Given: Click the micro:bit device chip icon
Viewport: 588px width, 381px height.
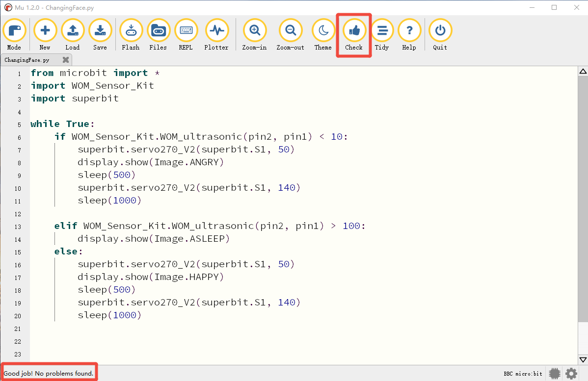Looking at the screenshot, I should (x=555, y=374).
